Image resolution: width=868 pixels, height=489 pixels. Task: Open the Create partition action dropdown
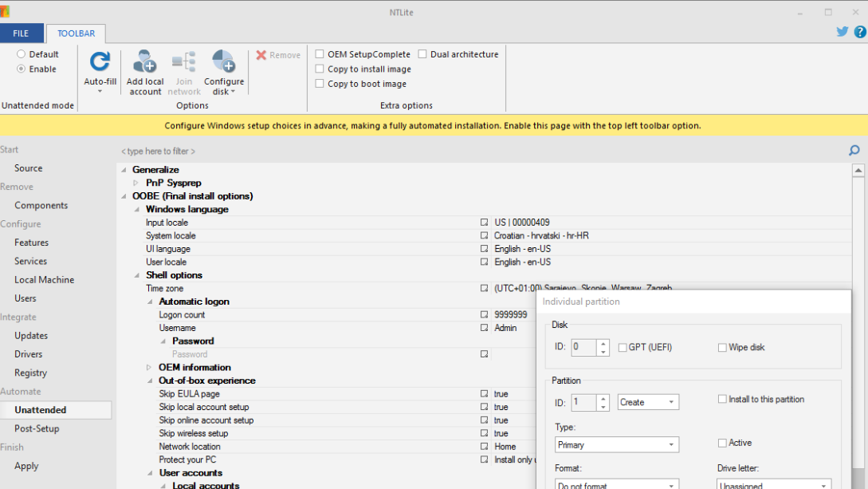click(648, 402)
